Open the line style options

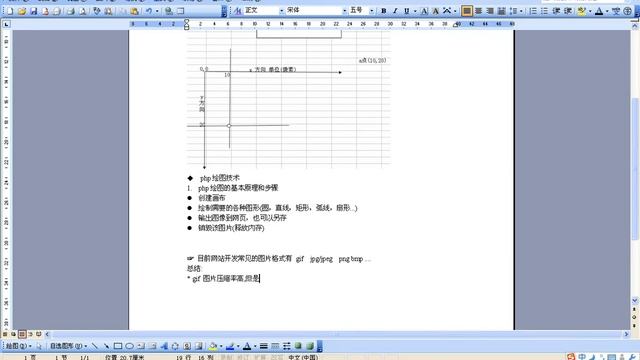coord(264,346)
